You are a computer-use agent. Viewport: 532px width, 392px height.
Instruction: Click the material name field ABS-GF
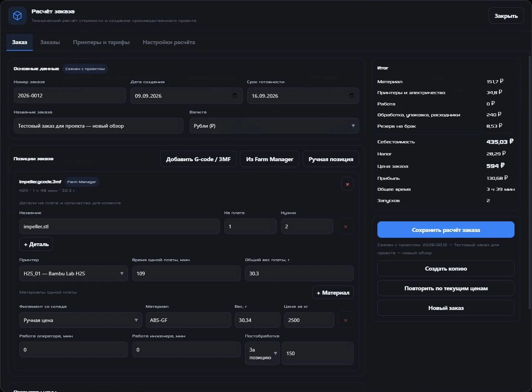point(188,320)
